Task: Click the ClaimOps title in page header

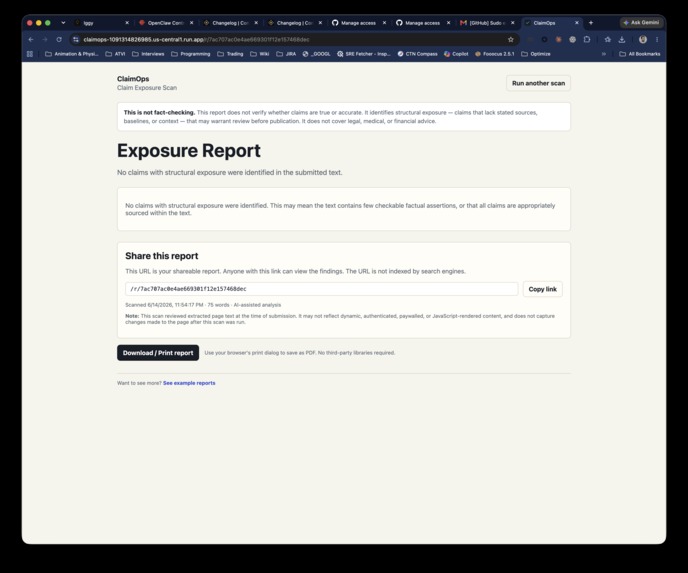Action: coord(133,79)
